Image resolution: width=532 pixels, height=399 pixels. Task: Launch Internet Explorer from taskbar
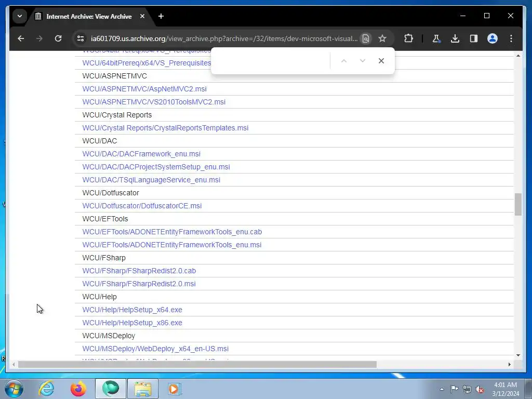(x=46, y=389)
